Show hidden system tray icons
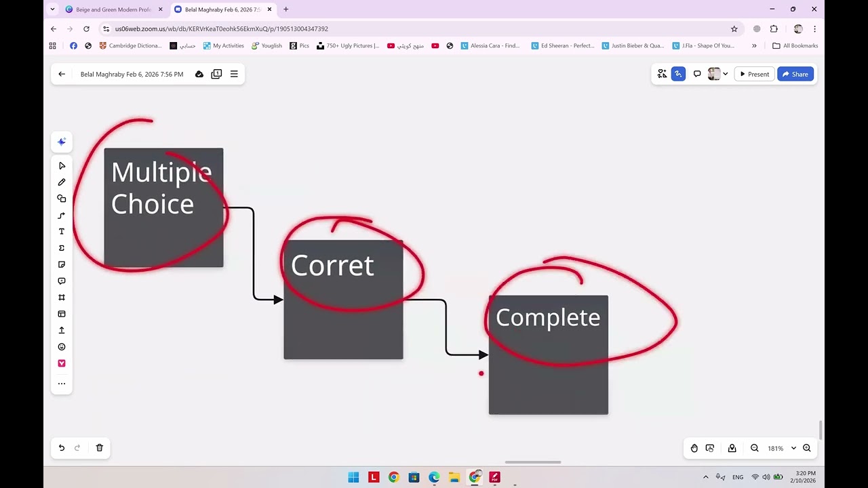Viewport: 868px width, 488px height. 706,477
